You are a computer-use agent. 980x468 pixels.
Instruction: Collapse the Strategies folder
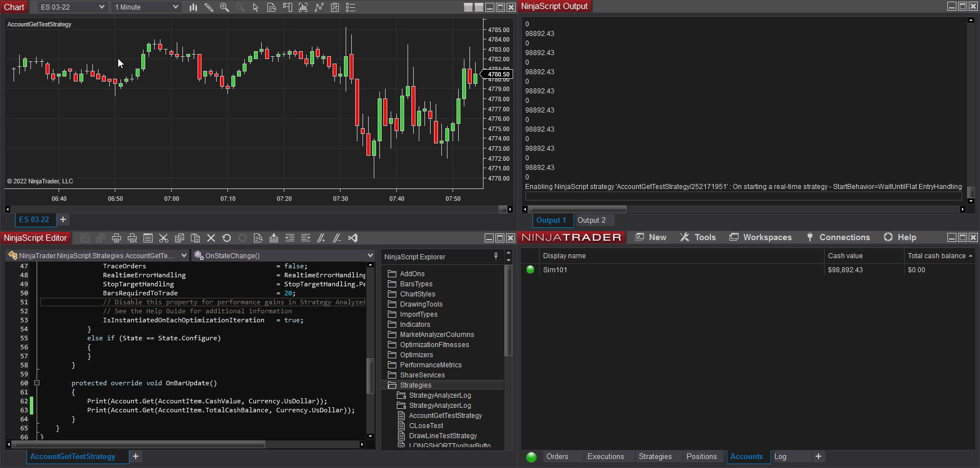(409, 385)
